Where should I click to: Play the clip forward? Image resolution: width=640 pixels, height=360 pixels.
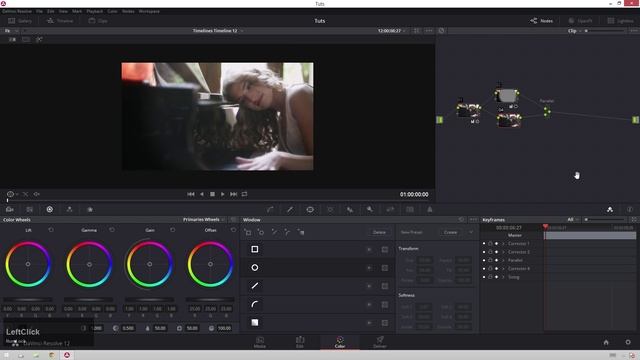point(222,194)
